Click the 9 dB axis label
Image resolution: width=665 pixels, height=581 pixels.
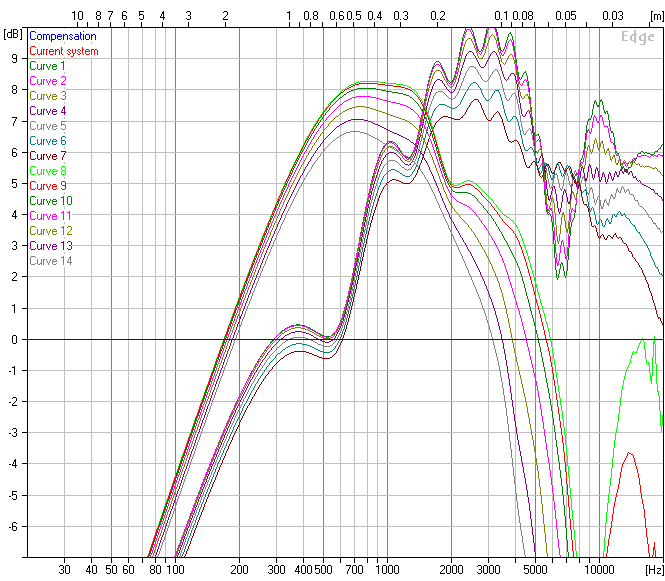tap(14, 59)
